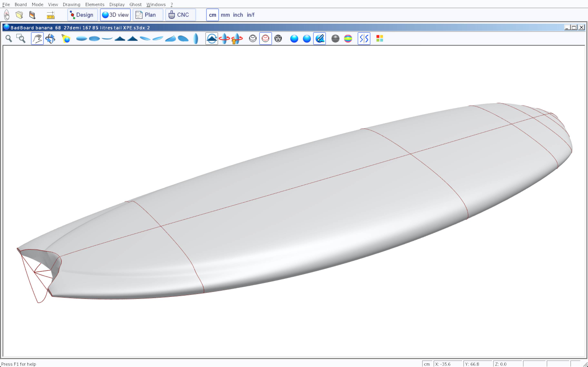Open the CNC mode button

click(x=180, y=15)
